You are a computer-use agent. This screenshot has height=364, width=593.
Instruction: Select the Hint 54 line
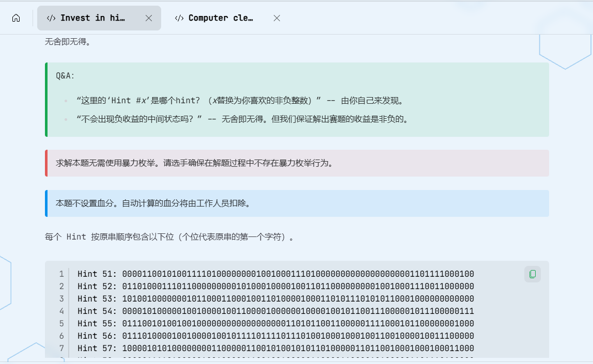(276, 311)
